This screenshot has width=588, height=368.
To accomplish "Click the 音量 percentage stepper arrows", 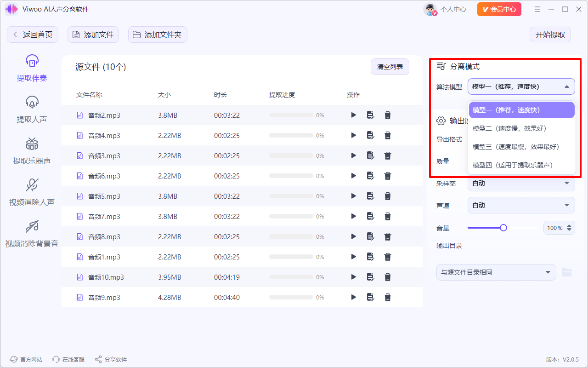I will point(570,228).
